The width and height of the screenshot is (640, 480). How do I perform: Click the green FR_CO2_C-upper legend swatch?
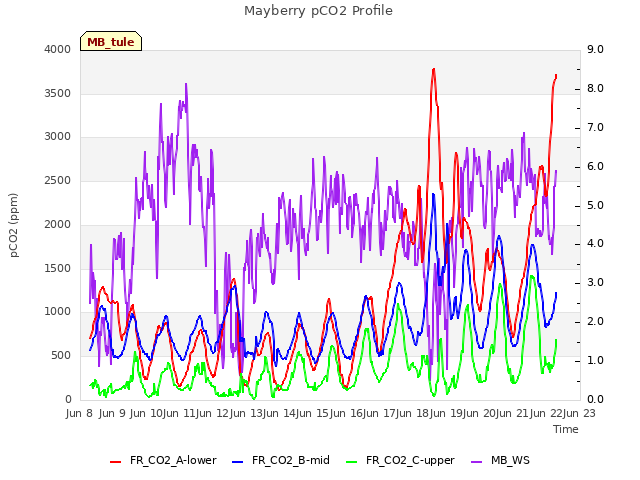click(351, 461)
